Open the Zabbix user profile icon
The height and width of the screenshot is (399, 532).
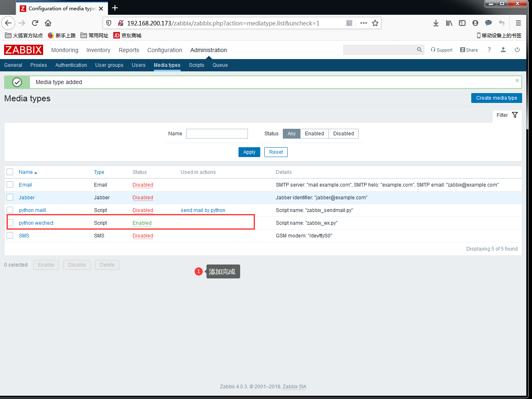(503, 50)
